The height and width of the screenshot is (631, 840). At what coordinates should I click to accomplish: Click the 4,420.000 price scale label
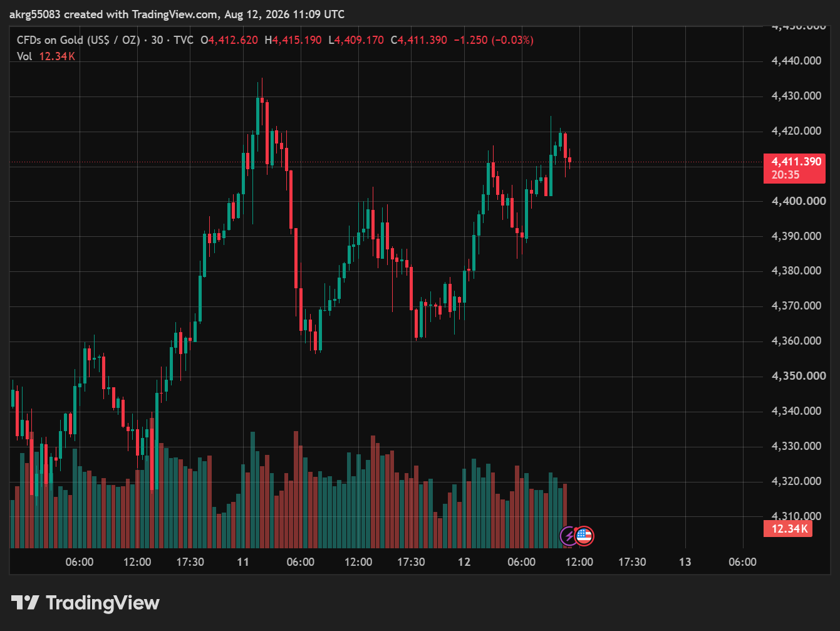click(x=796, y=131)
